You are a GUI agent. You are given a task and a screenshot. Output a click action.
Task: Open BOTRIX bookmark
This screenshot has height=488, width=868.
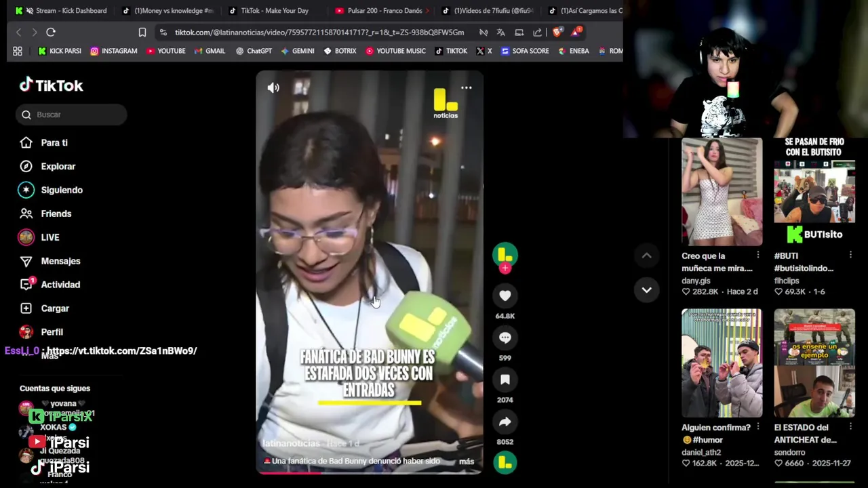coord(340,51)
